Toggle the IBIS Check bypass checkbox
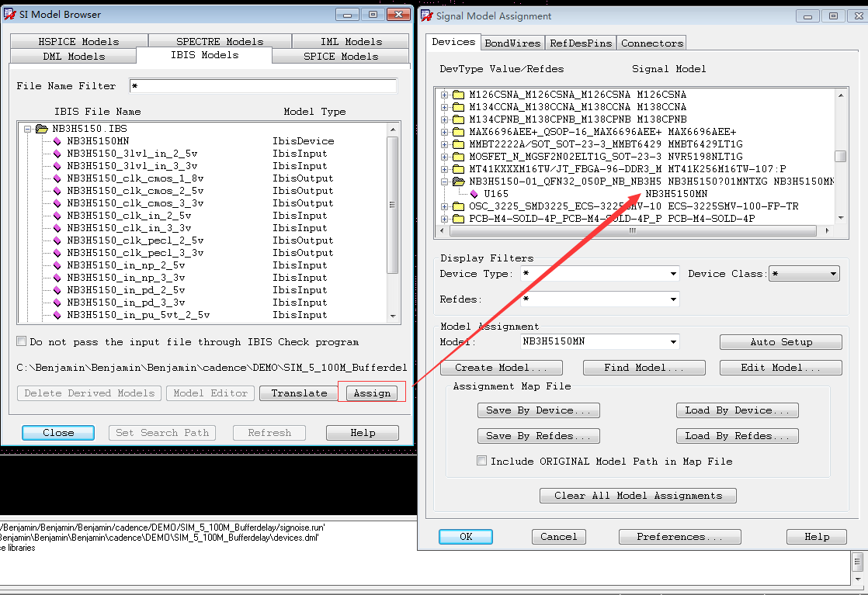Viewport: 868px width, 595px height. pos(22,341)
